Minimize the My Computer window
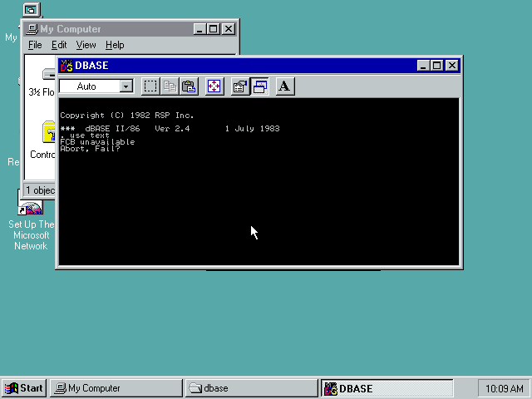The height and width of the screenshot is (399, 532). [199, 29]
